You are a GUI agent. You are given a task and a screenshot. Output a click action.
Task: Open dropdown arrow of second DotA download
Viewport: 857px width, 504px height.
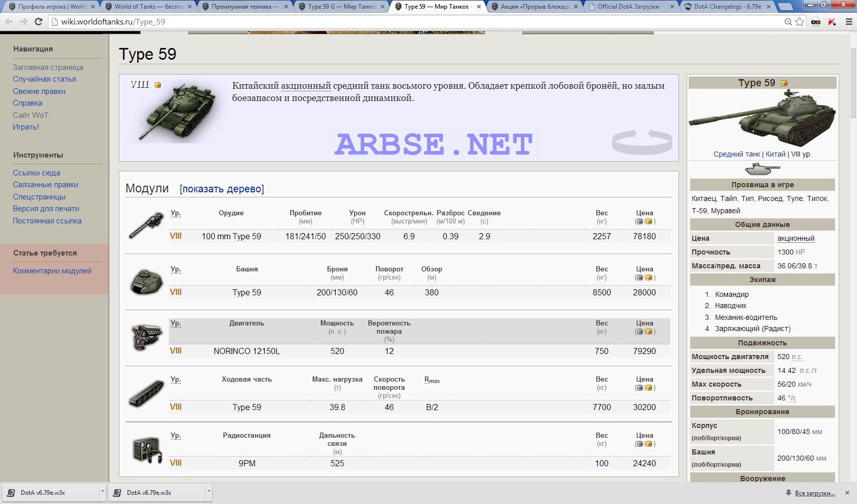(x=209, y=492)
